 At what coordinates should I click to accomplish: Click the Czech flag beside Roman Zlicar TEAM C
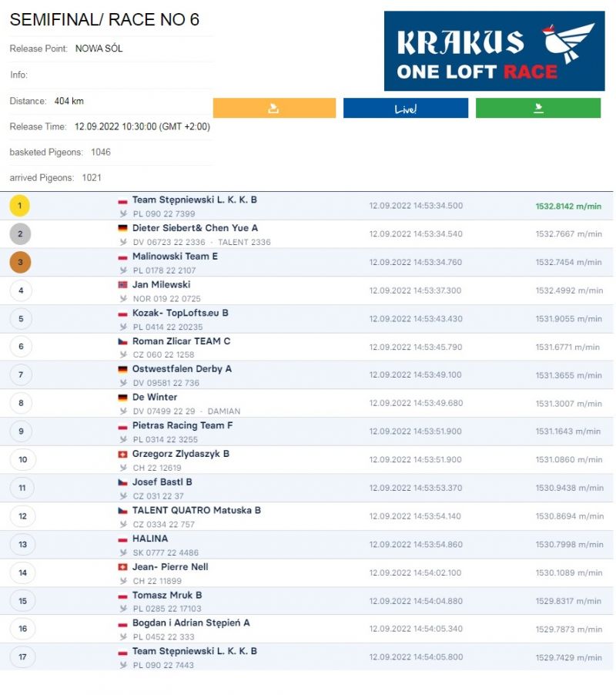pos(122,341)
